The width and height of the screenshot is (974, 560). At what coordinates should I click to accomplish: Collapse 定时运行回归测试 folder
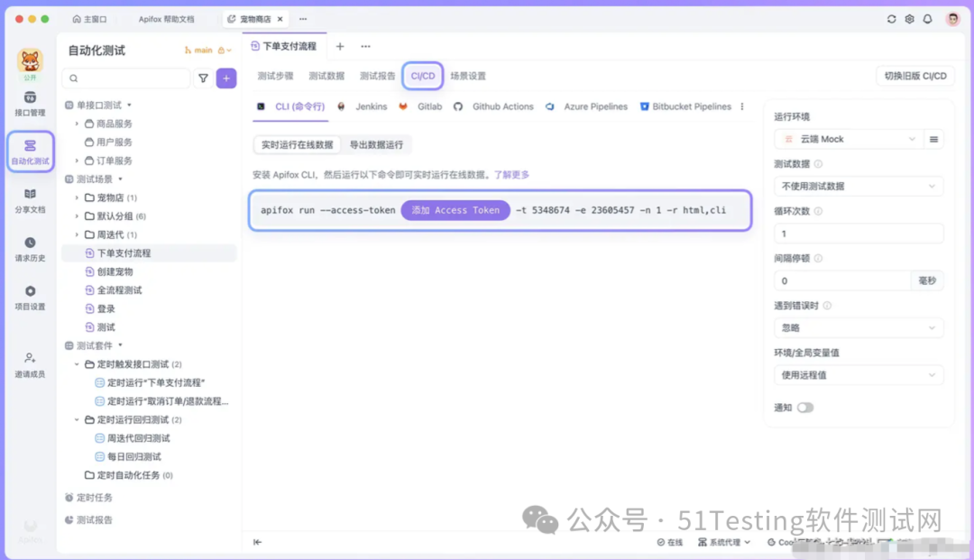point(77,419)
